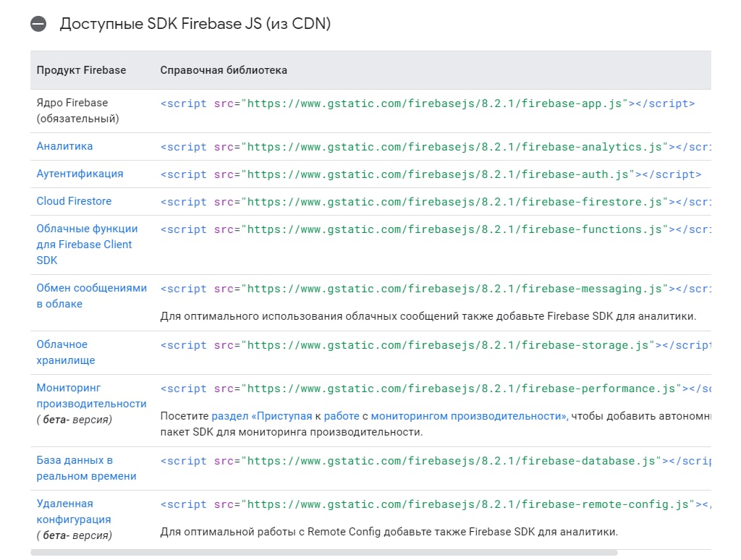This screenshot has height=560, width=741.
Task: Open Облачные функции для Firebase Client SDK link
Action: [x=87, y=245]
